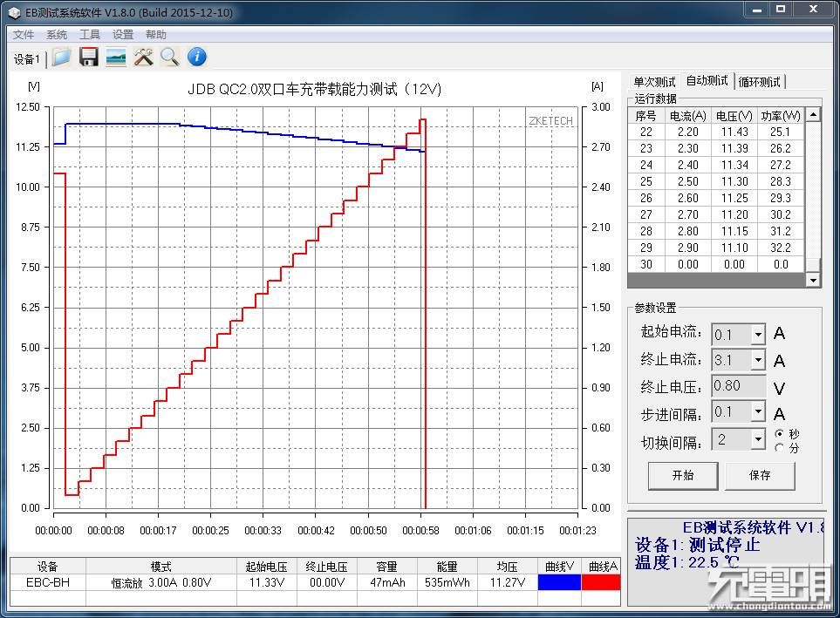This screenshot has height=618, width=840.
Task: Click the 2.70 current value in row 27
Action: [x=688, y=214]
